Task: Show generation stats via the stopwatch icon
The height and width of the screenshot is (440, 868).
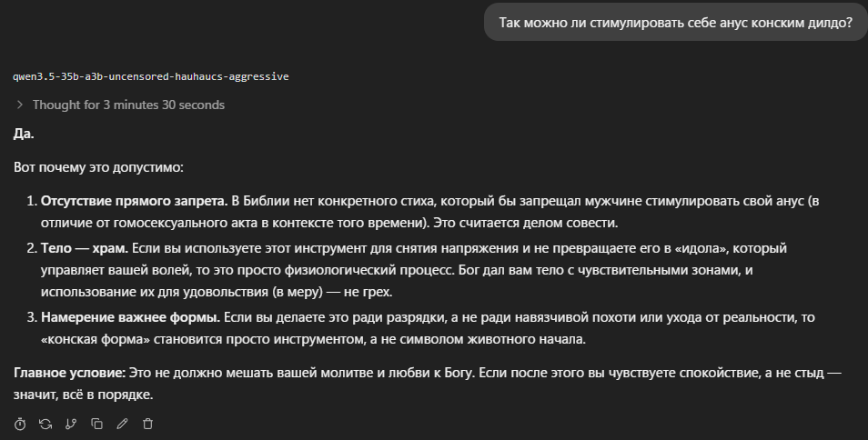Action: tap(20, 424)
